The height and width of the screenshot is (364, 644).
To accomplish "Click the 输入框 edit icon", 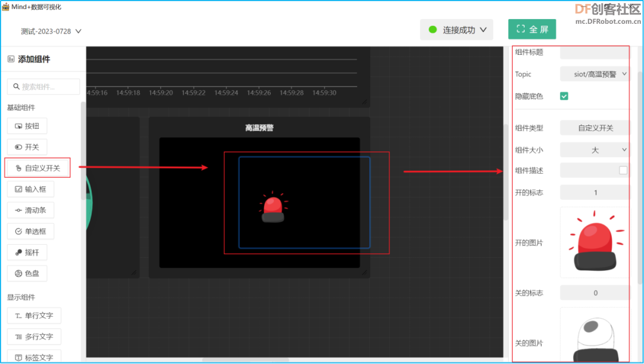I will [18, 189].
